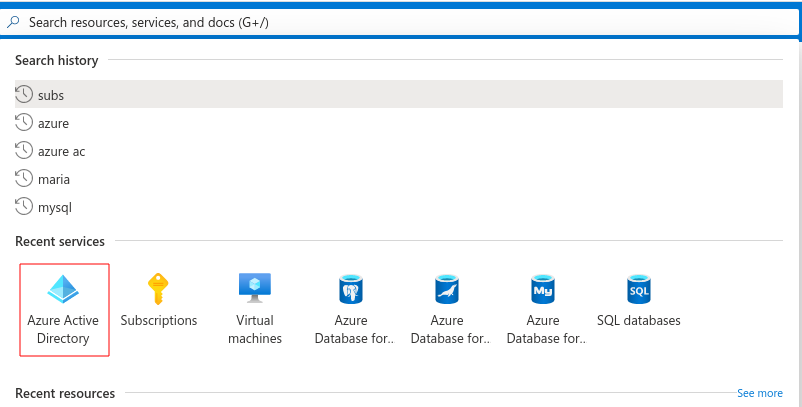Open Azure Database with elephant PostgreSQL icon
Image resolution: width=802 pixels, height=407 pixels.
pos(350,289)
